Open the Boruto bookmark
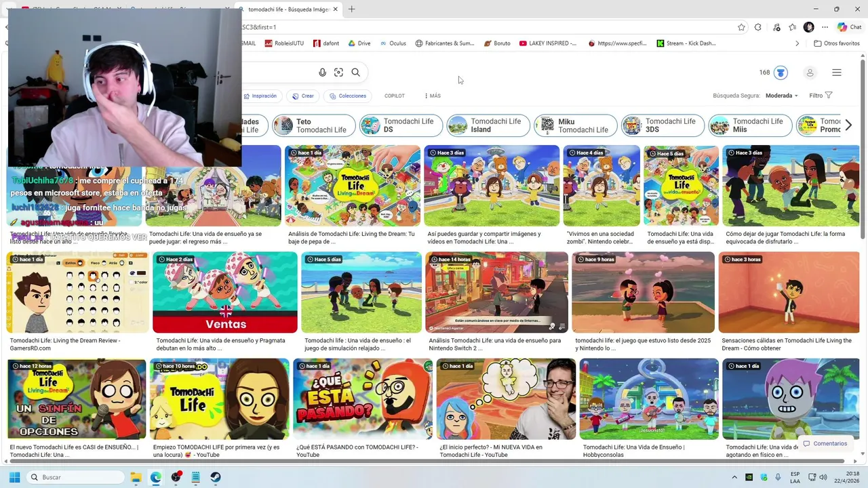Image resolution: width=868 pixels, height=488 pixels. [x=497, y=43]
